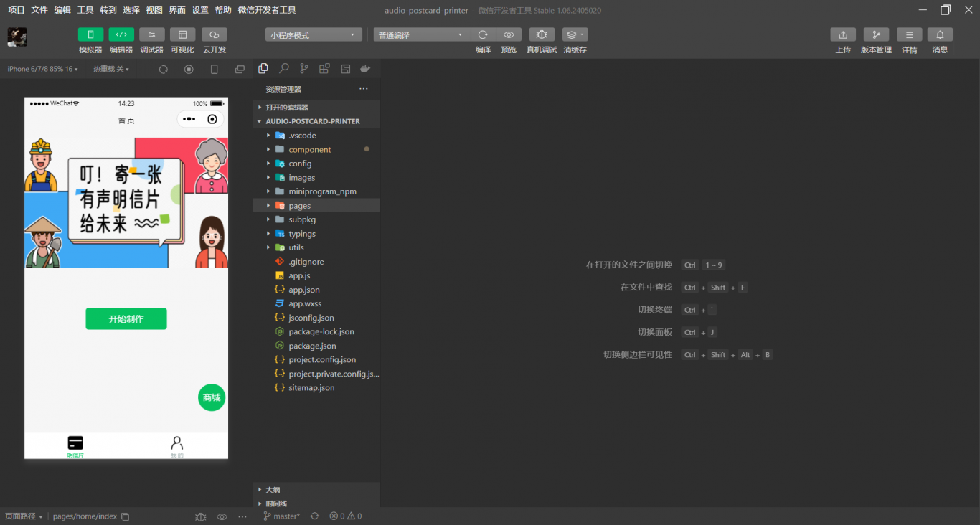
Task: Open the 普通编译 compile mode dropdown
Action: [422, 35]
